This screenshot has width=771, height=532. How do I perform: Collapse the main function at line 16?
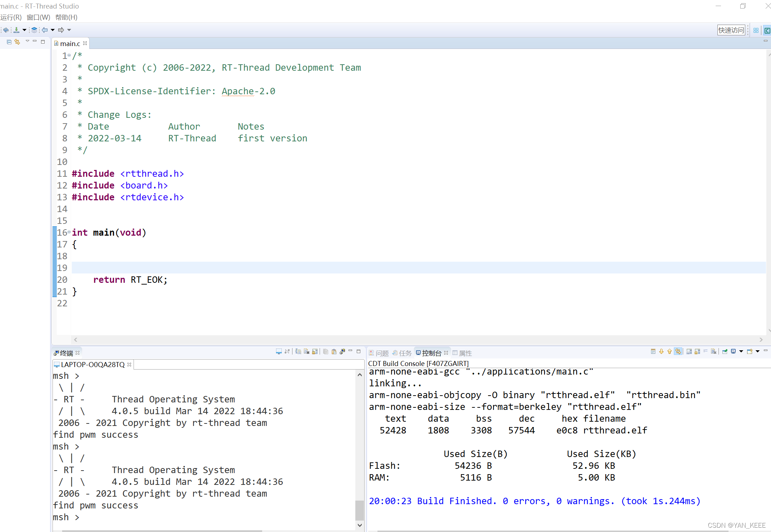(69, 232)
